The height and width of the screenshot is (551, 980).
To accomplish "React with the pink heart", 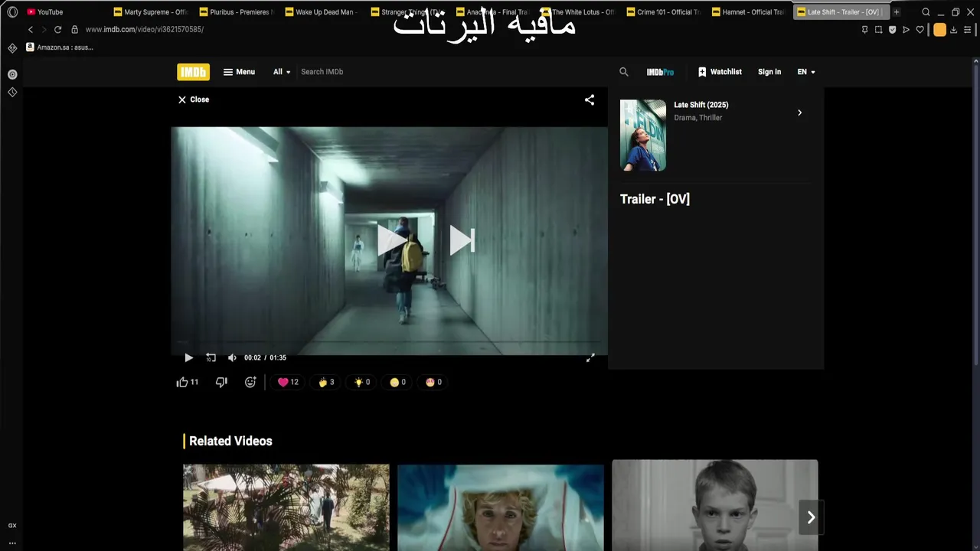I will 288,382.
